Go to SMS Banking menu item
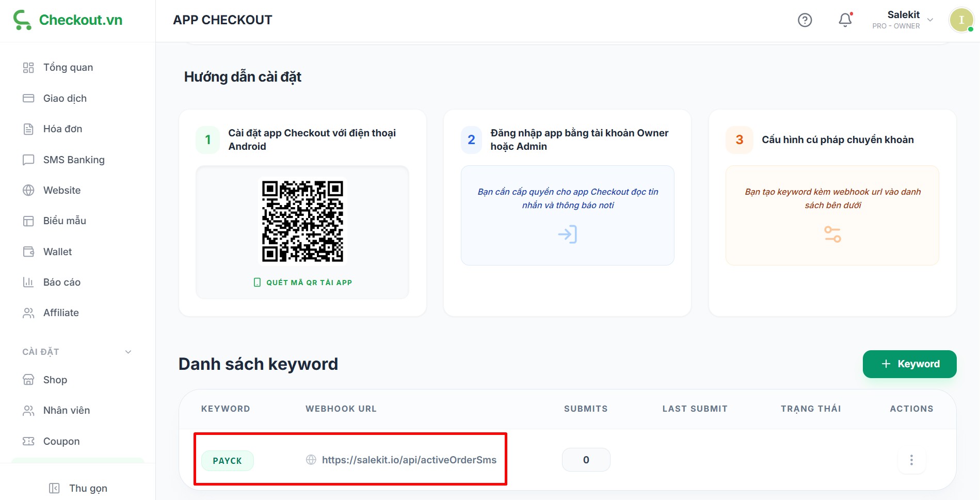980x500 pixels. tap(73, 160)
